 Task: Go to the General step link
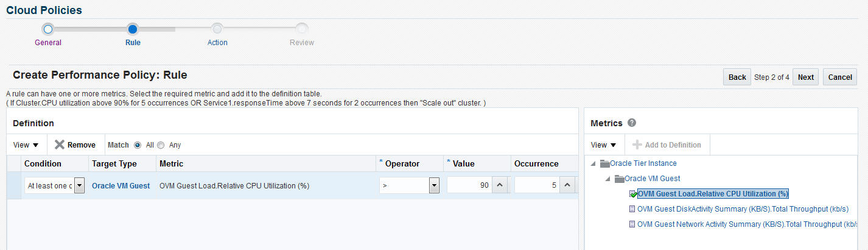[48, 43]
